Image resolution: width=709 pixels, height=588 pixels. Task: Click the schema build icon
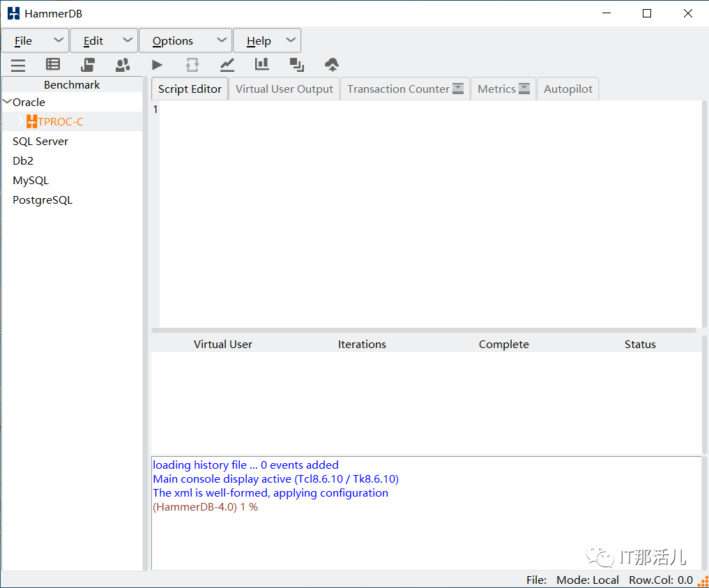88,65
